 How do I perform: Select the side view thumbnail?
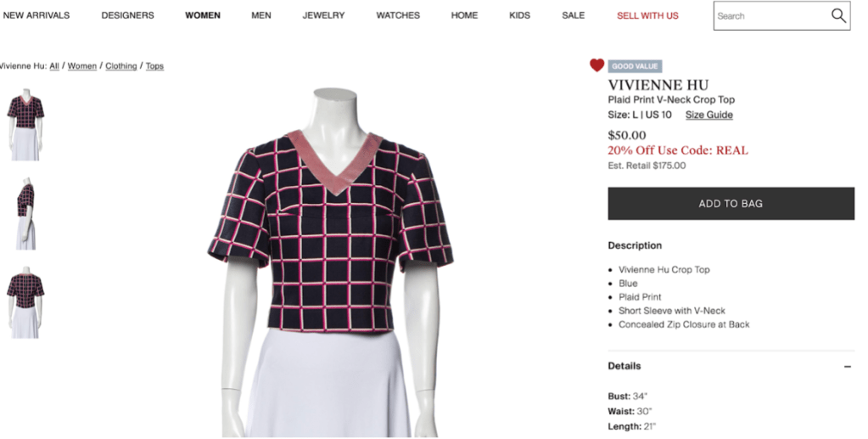[25, 214]
